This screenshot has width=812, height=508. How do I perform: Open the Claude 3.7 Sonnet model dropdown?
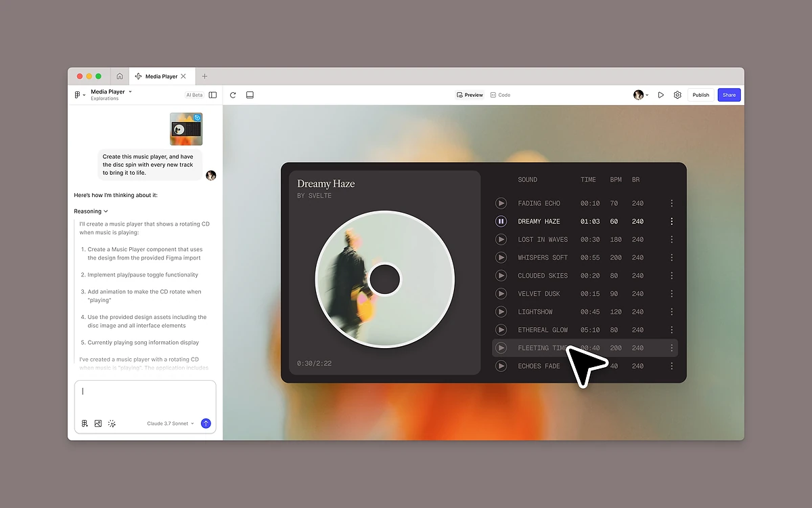[171, 423]
